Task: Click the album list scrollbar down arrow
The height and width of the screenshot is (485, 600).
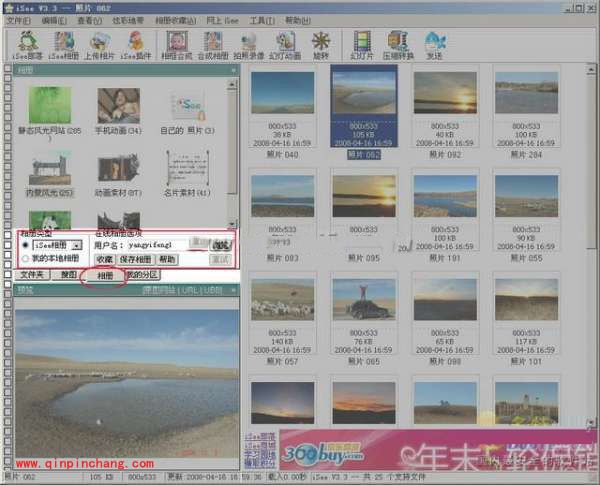Action: pyautogui.click(x=232, y=224)
